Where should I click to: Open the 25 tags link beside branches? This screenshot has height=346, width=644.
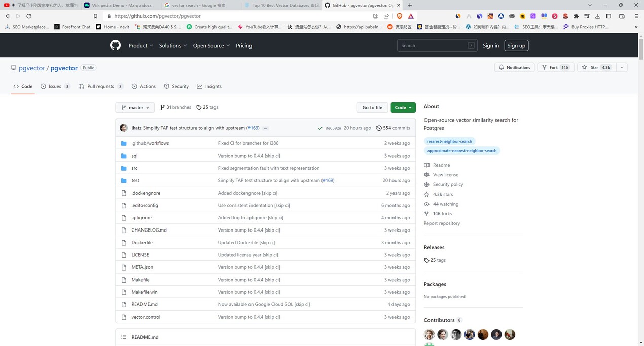point(207,107)
